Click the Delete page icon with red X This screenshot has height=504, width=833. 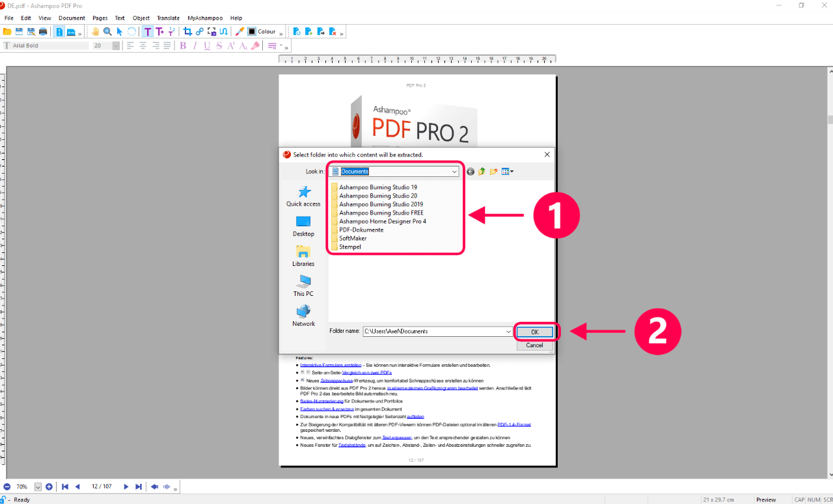click(x=332, y=31)
